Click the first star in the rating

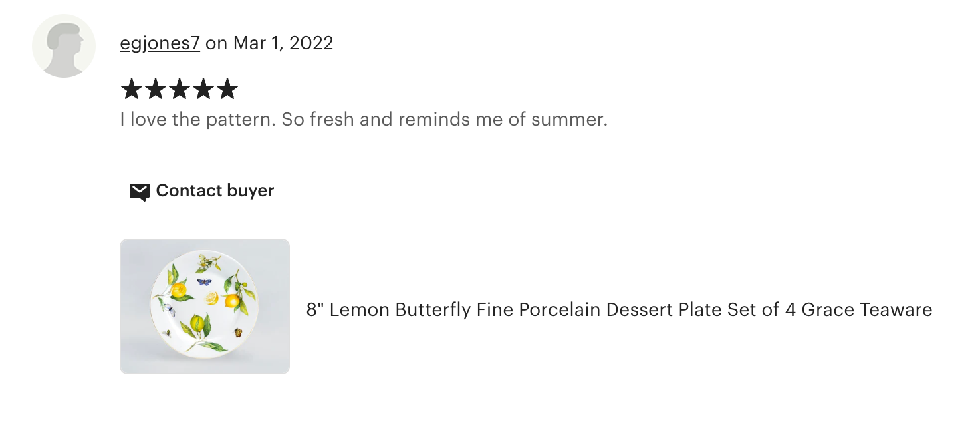pos(132,89)
